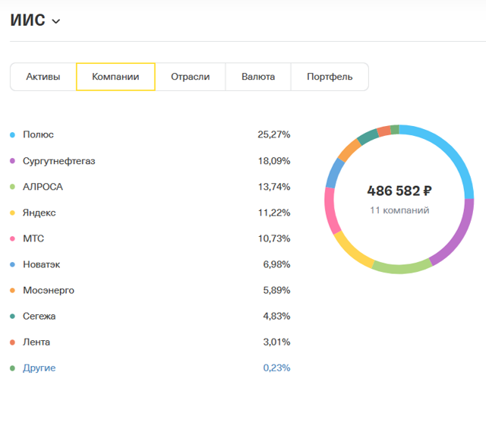Click the Другие link
This screenshot has height=448, width=486.
pos(39,368)
